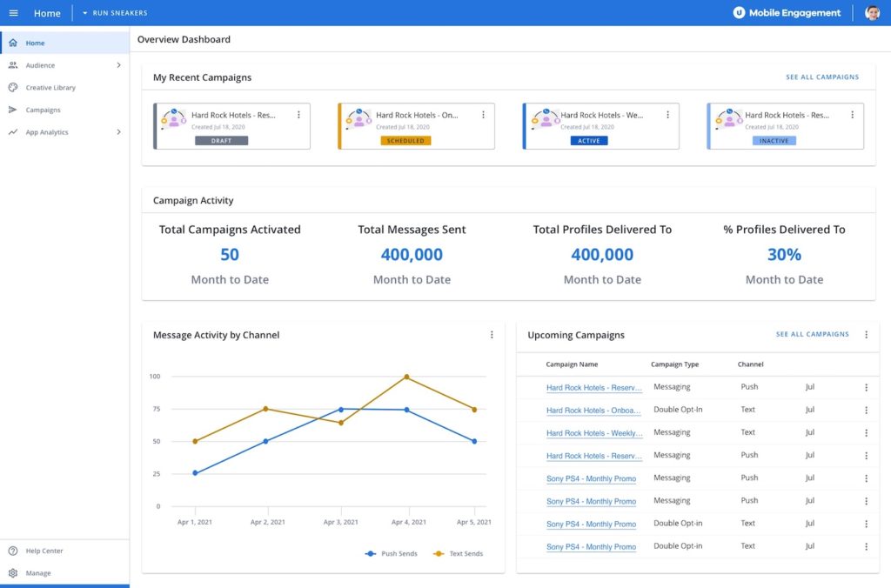Open options for the Draft campaign card
Screen dimensions: 891x588
click(x=298, y=115)
